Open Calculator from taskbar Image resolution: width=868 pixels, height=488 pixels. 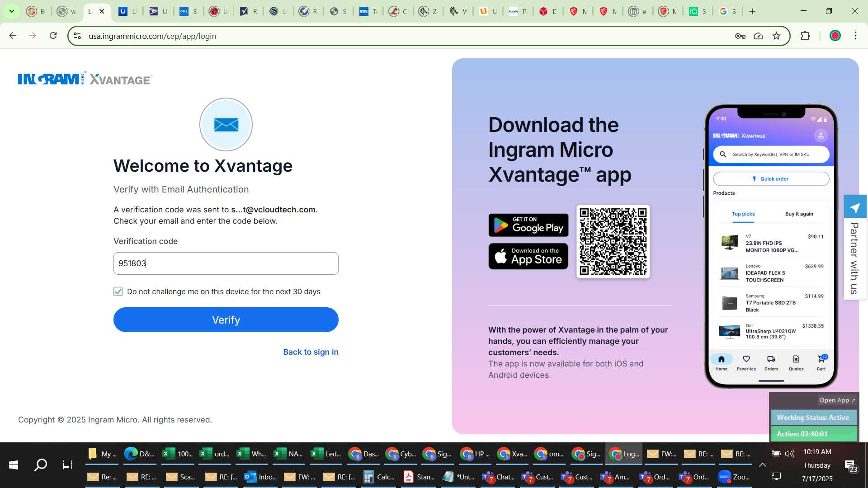[x=379, y=477]
